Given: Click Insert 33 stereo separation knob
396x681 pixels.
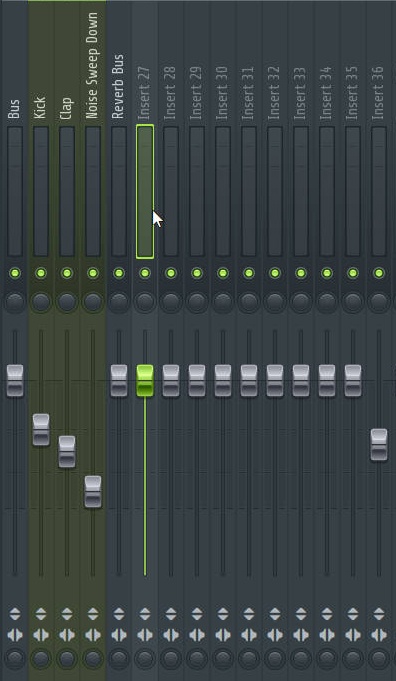Looking at the screenshot, I should coord(301,659).
